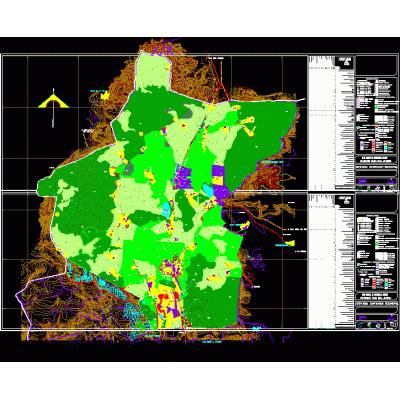
Task: Click the pale green northern tip of territory
Action: pyautogui.click(x=154, y=71)
